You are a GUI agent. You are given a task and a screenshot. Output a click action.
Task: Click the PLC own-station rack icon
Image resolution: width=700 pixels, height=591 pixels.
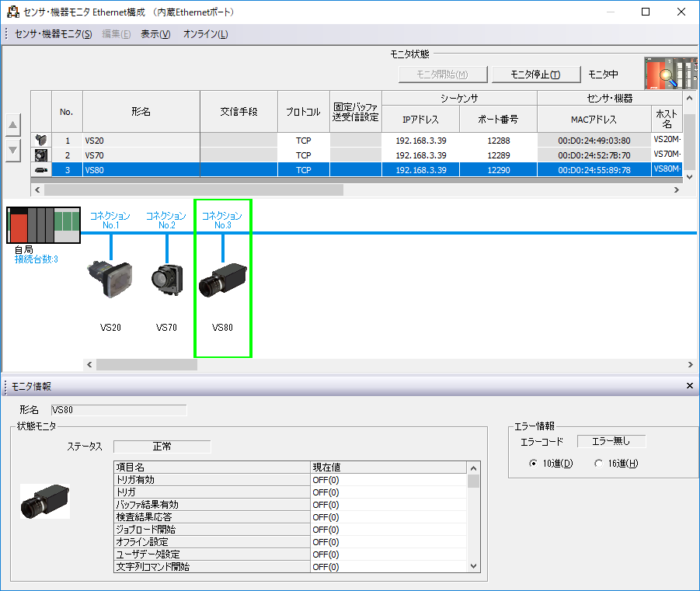(44, 224)
